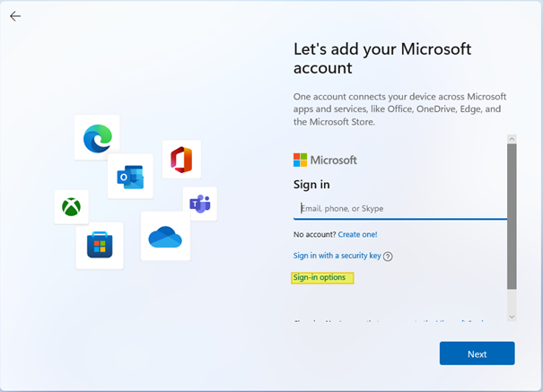Click the "No account?" text

(314, 235)
